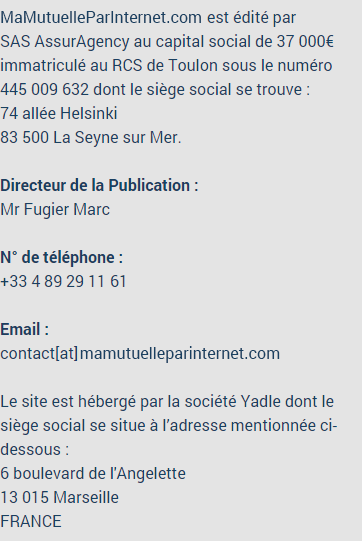
Task: Click the 83 500 La Seyne sur Mer line
Action: [x=90, y=137]
